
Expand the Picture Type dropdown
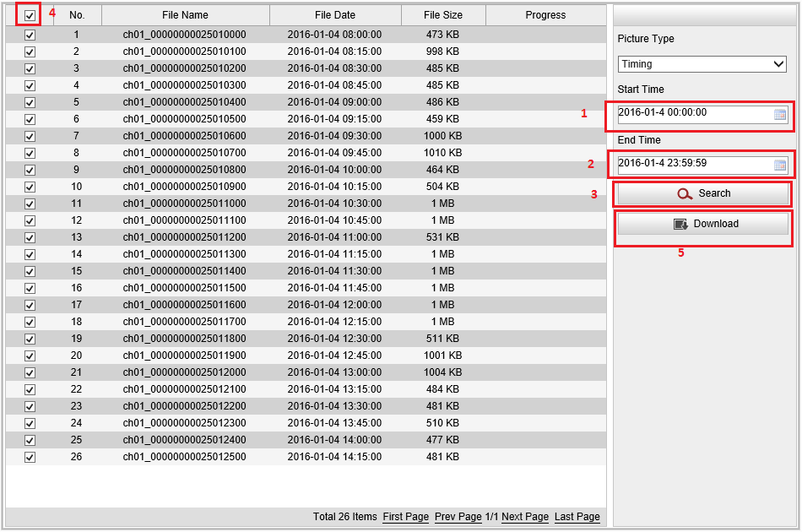(702, 64)
